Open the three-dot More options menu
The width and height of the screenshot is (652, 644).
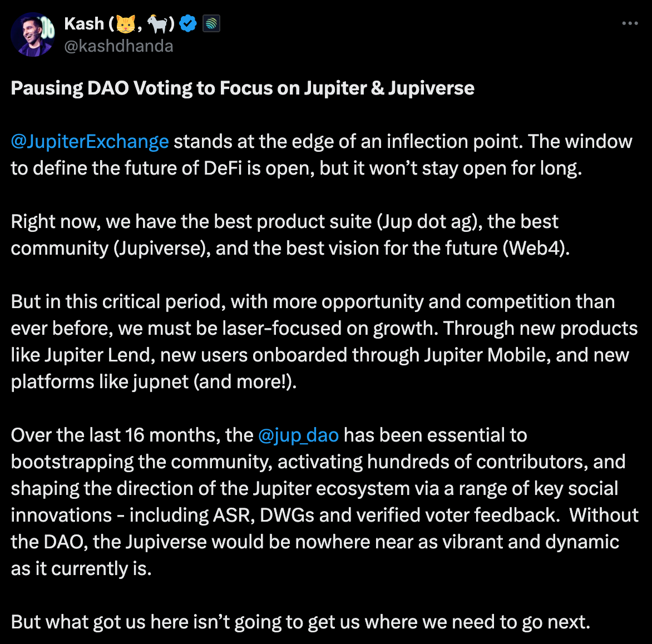point(630,24)
